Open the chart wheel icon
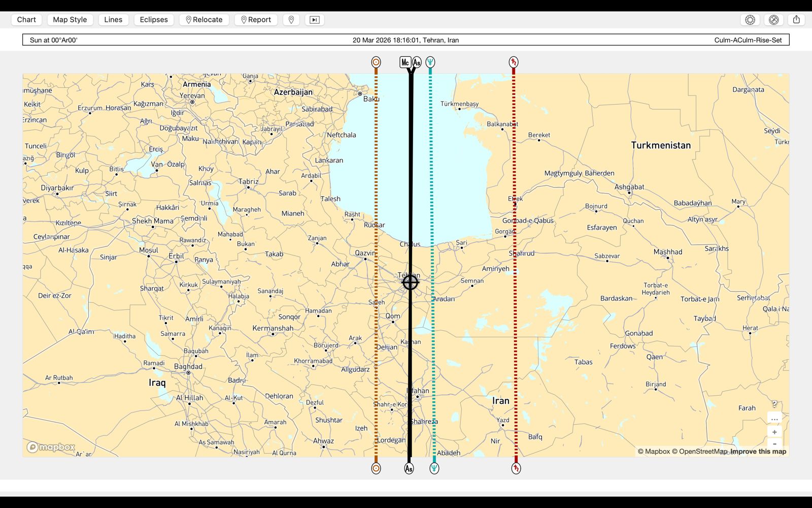 (x=750, y=20)
